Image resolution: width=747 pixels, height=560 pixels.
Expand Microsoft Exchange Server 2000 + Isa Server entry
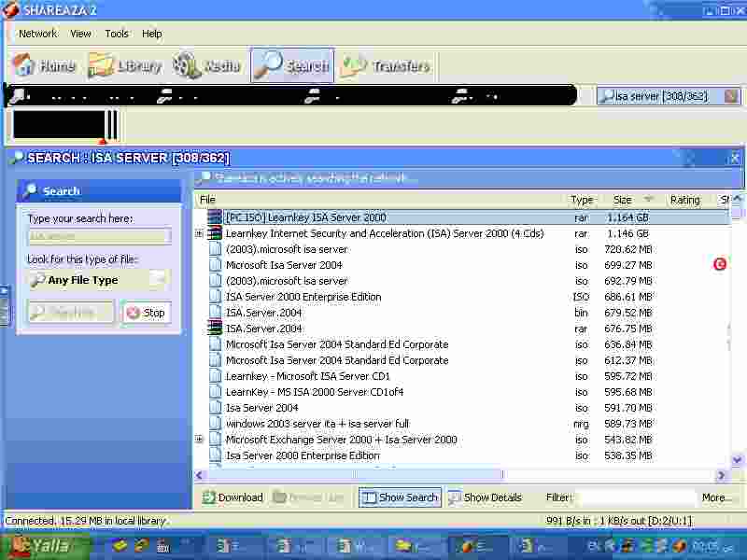tap(199, 439)
